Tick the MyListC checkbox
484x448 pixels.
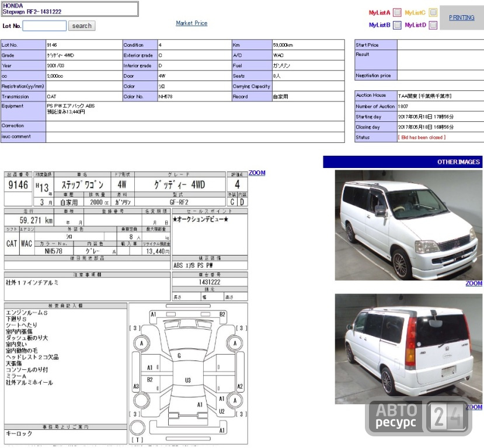click(x=433, y=12)
